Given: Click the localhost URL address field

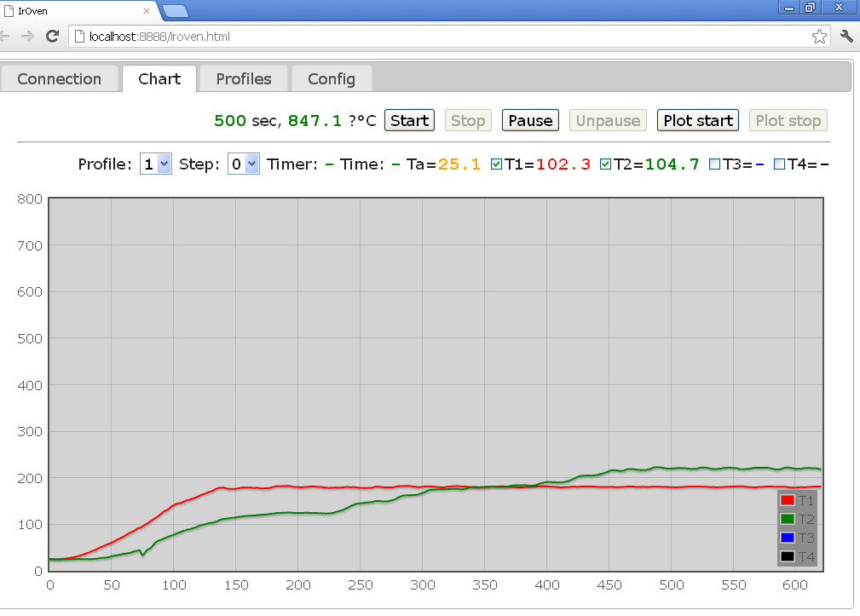Looking at the screenshot, I should 426,37.
